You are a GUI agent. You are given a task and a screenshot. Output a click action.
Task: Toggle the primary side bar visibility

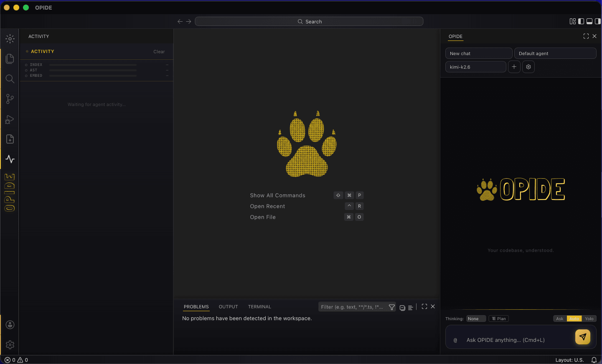(581, 21)
